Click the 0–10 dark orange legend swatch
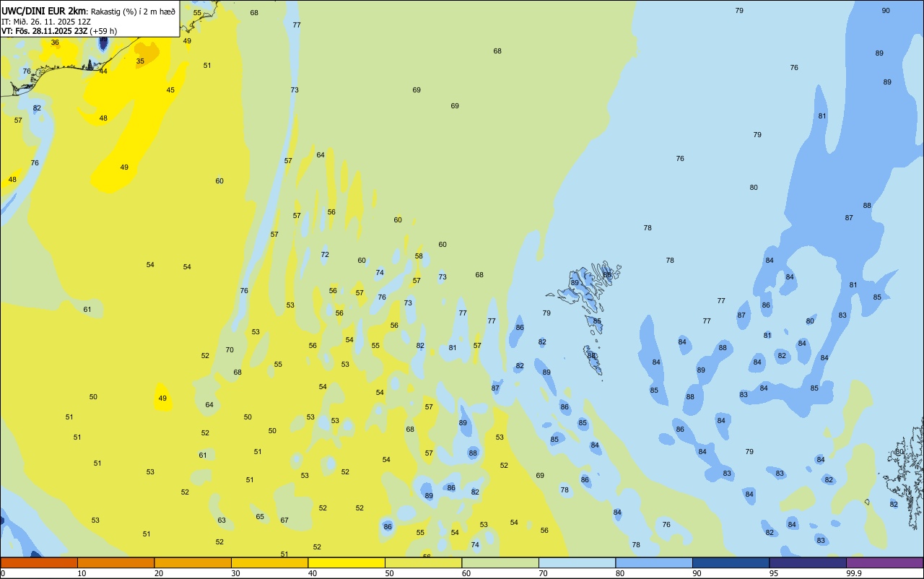This screenshot has height=579, width=924. [x=39, y=562]
